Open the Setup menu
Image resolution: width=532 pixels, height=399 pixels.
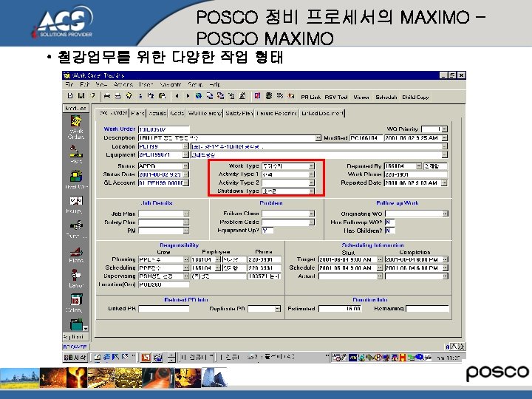point(195,84)
